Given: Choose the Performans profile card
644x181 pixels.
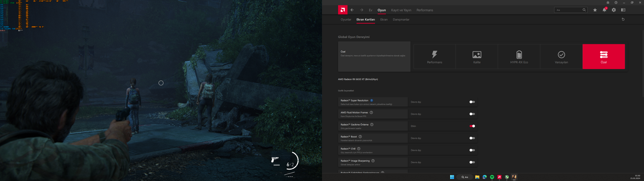Looking at the screenshot, I should [435, 57].
